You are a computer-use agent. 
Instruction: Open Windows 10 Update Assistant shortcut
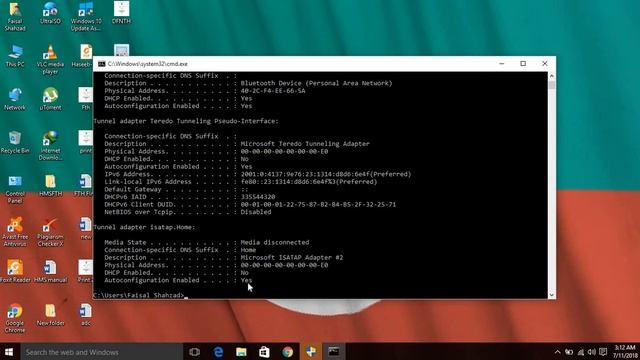click(86, 16)
